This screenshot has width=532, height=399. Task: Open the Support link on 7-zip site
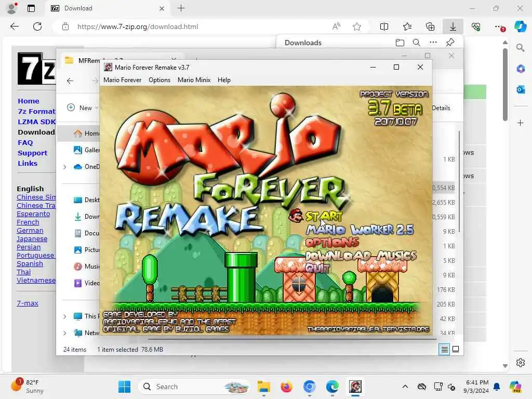point(33,153)
